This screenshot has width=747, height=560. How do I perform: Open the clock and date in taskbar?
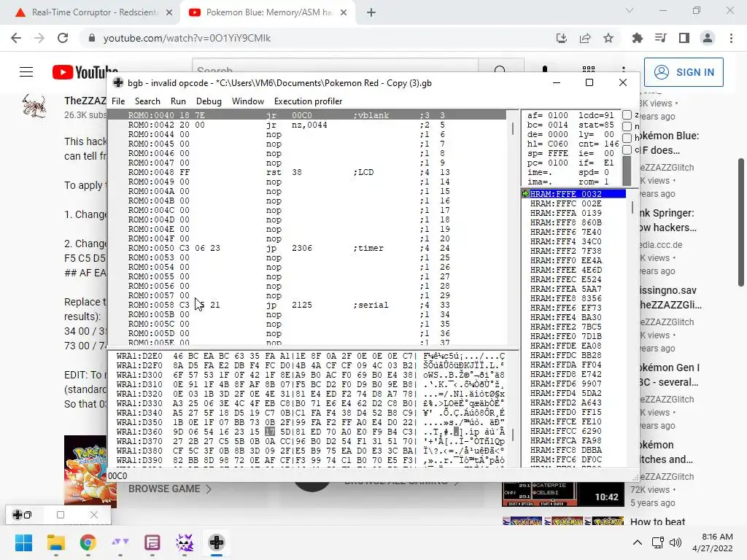[x=713, y=542]
